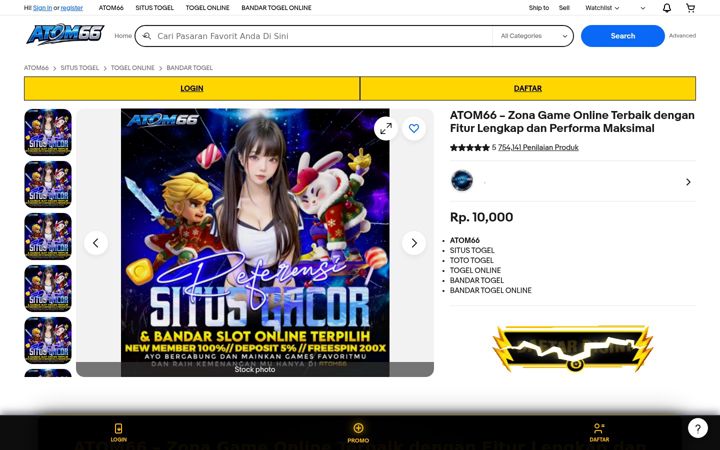720x450 pixels.
Task: Select the second product thumbnail
Action: [48, 184]
